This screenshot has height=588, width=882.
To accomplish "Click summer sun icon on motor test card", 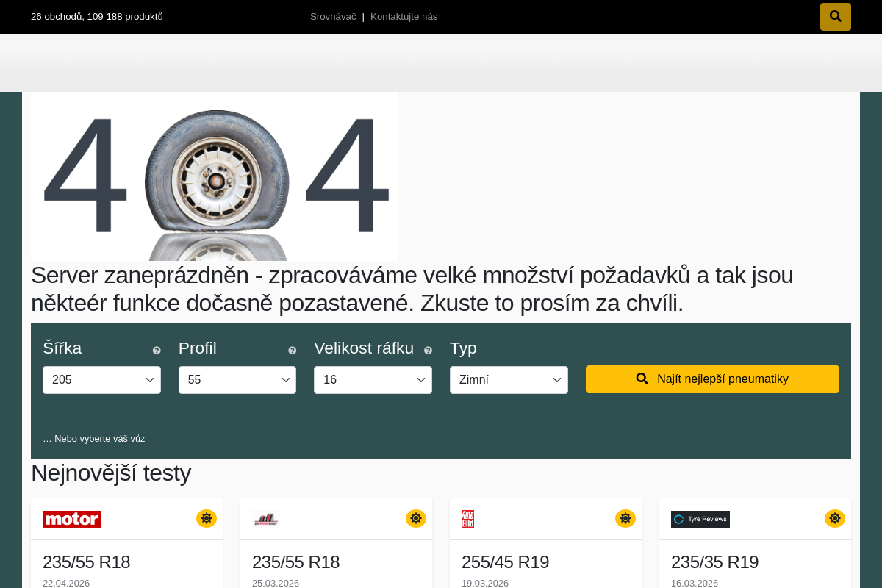I will pos(207,519).
